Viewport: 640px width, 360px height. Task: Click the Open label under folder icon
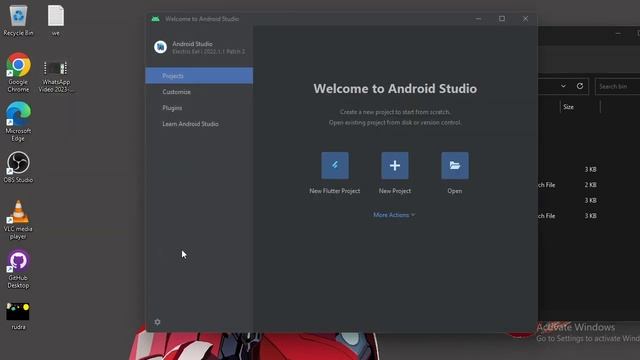pyautogui.click(x=455, y=191)
